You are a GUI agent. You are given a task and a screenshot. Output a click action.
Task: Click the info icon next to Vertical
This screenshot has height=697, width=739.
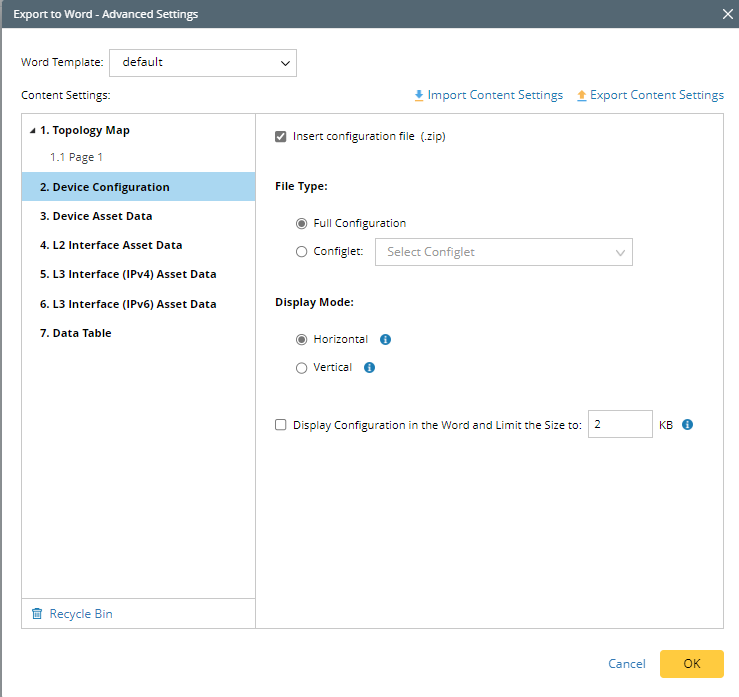click(369, 367)
